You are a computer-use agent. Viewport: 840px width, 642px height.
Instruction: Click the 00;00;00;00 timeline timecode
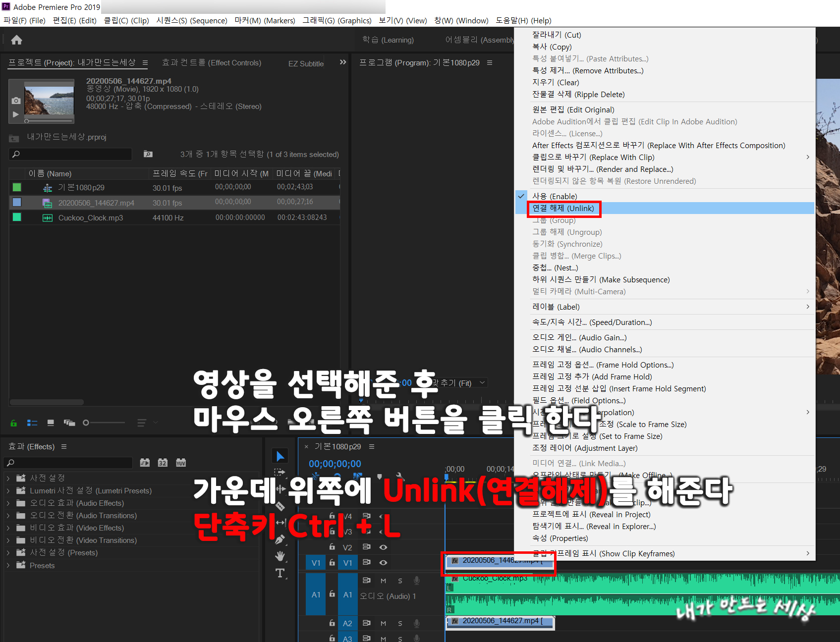[335, 464]
